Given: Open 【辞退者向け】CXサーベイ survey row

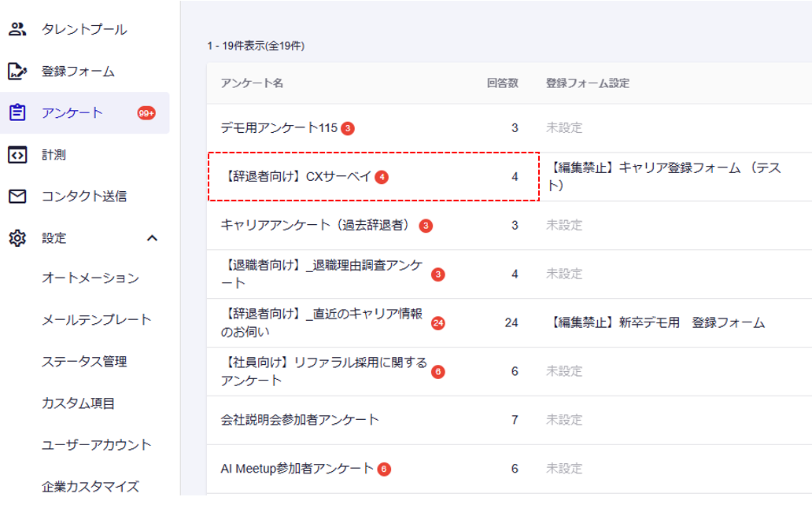Looking at the screenshot, I should [297, 177].
